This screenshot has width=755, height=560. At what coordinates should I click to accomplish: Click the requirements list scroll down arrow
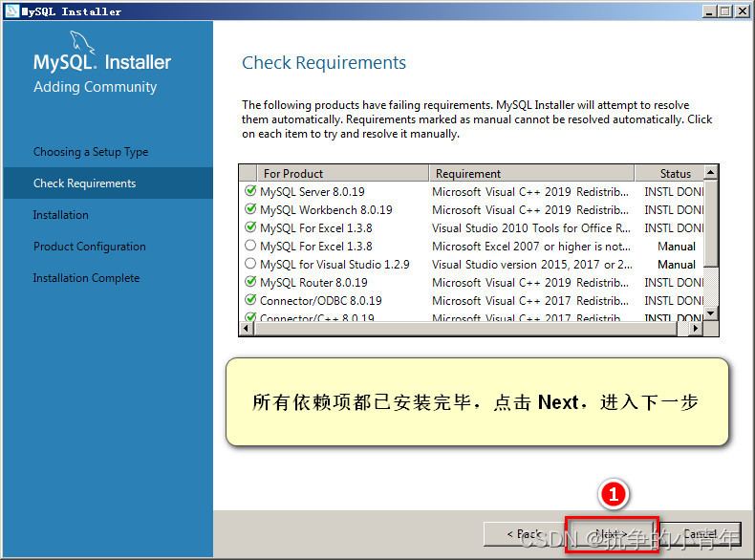pyautogui.click(x=711, y=314)
